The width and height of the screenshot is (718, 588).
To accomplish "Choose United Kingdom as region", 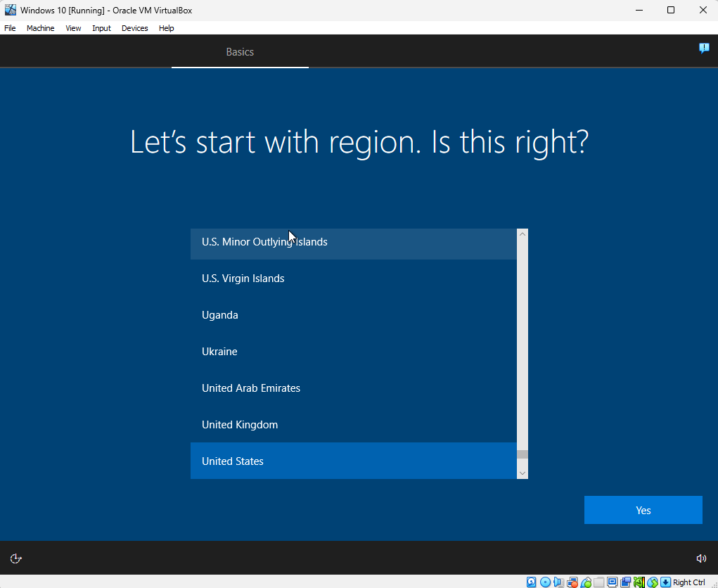I will pos(354,425).
